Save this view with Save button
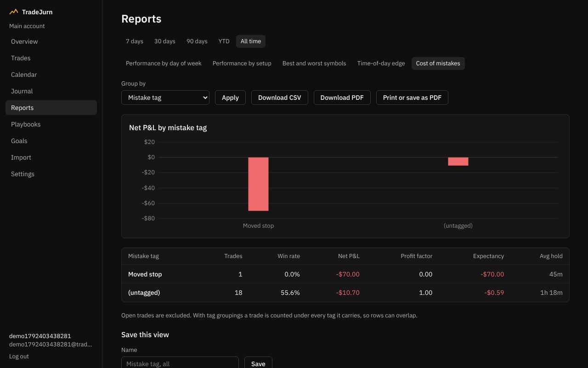The image size is (588, 368). pos(258,362)
